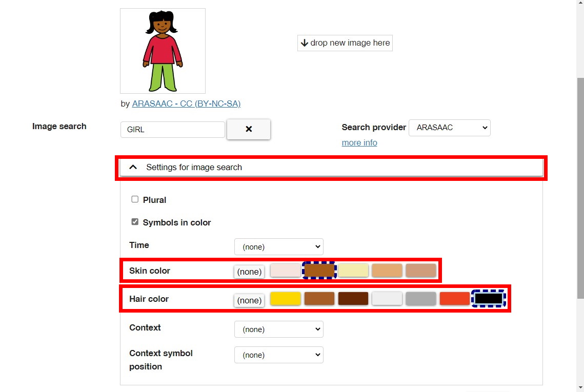Viewport: 584px width, 392px height.
Task: Enable the Plural checkbox
Action: [x=135, y=199]
